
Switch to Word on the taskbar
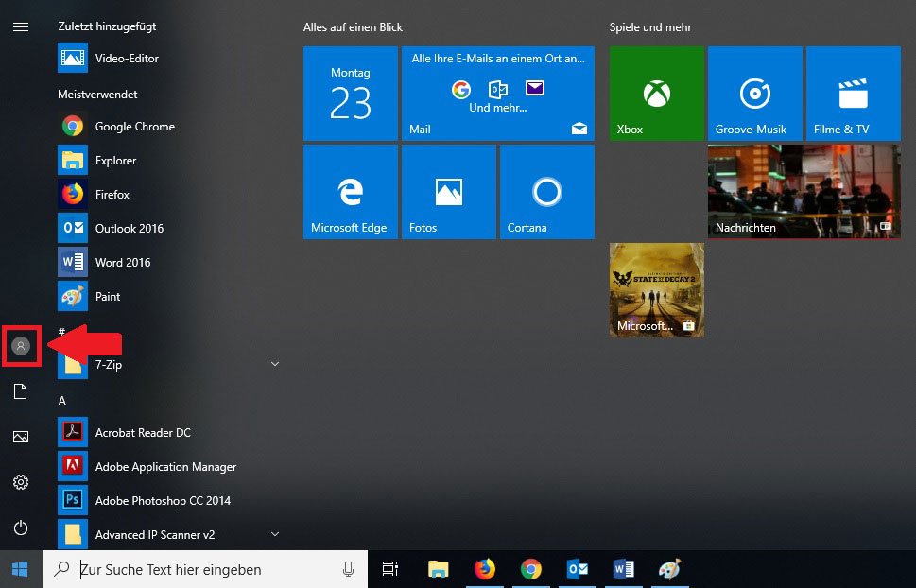coord(623,569)
